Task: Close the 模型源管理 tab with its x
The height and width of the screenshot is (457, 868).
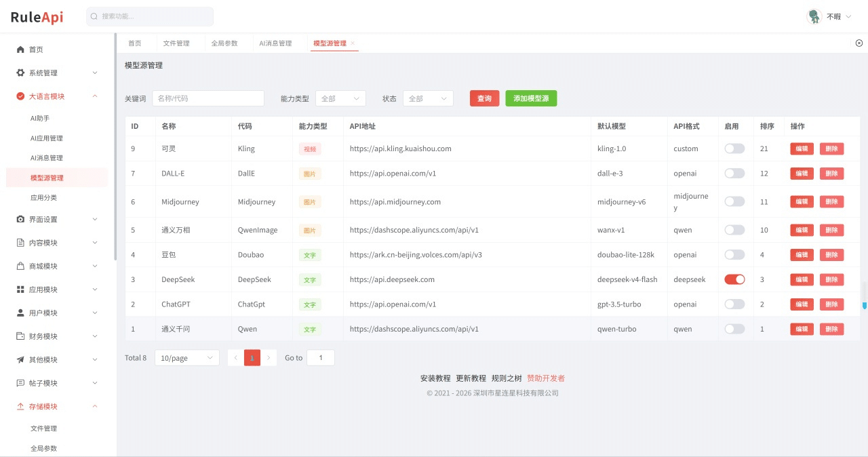Action: coord(353,43)
